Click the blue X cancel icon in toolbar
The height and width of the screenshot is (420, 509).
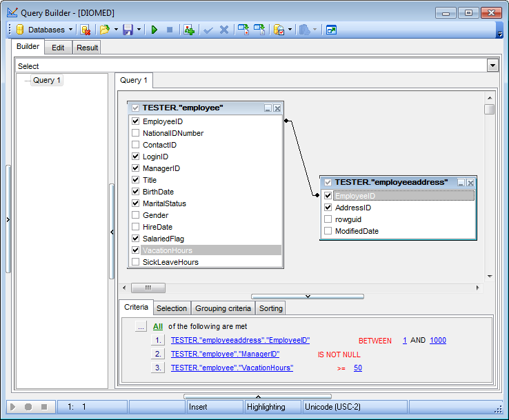point(224,30)
